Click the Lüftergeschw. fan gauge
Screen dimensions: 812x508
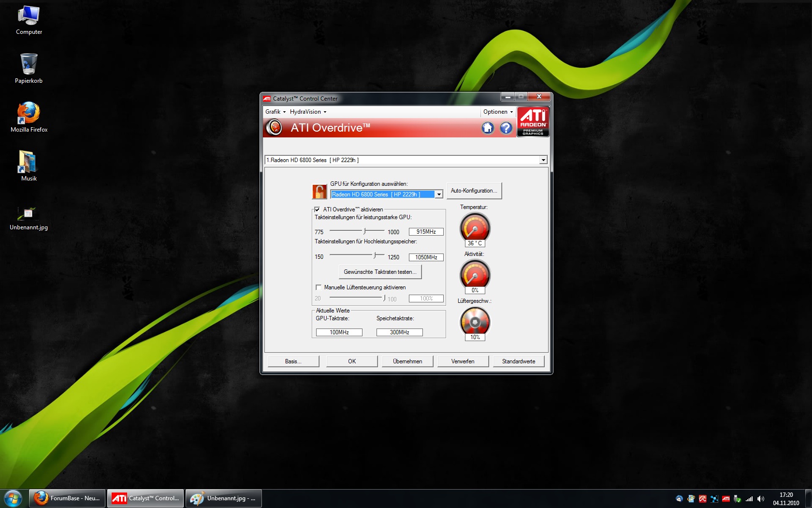click(475, 321)
